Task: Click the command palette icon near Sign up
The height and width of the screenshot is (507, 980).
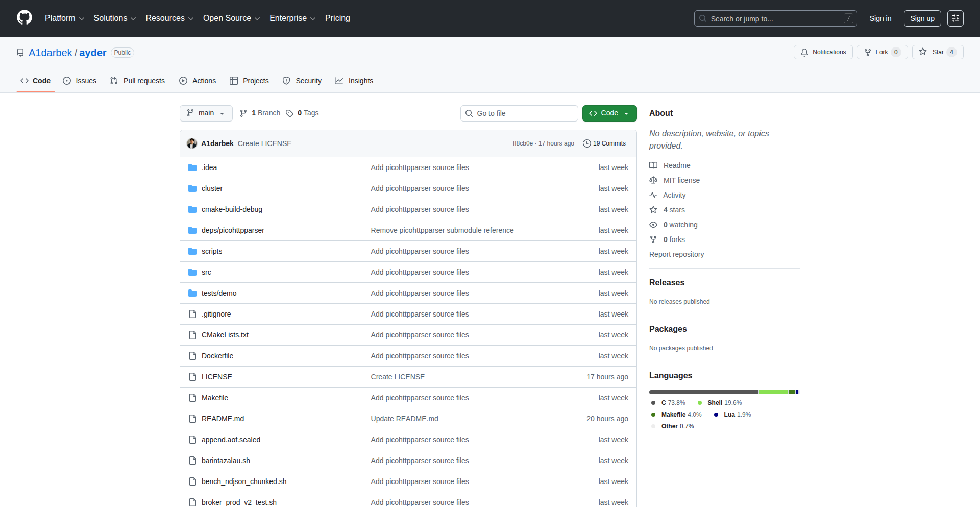Action: click(955, 18)
